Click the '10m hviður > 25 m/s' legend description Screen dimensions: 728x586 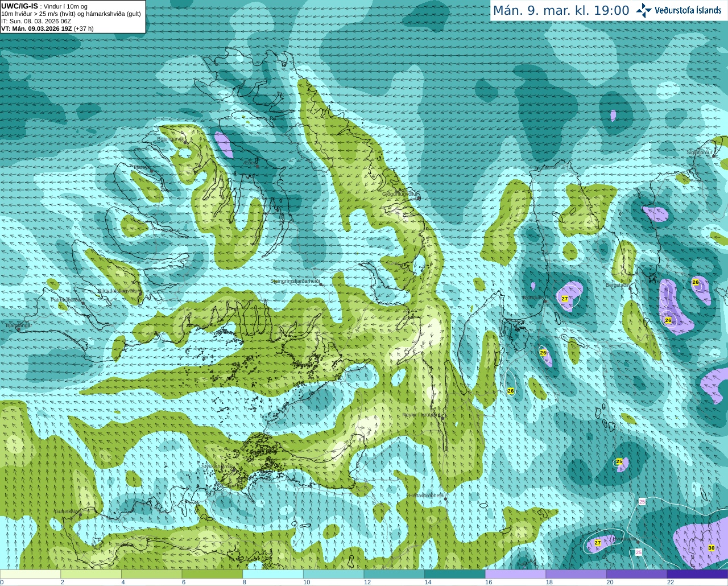71,14
